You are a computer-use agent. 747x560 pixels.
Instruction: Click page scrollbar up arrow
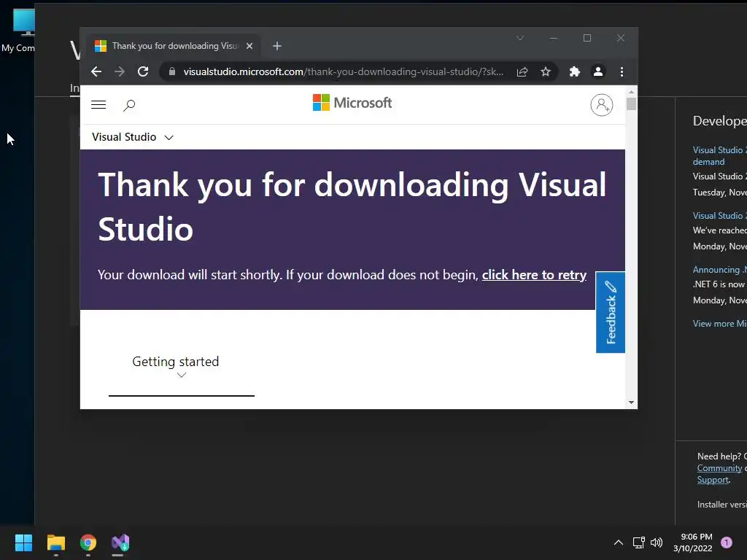tap(631, 91)
